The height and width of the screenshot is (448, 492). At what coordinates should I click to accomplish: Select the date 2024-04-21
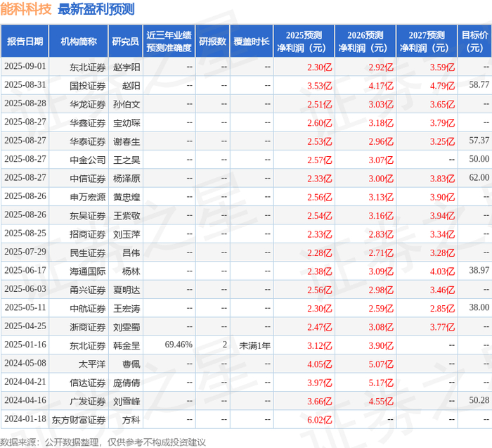pyautogui.click(x=25, y=381)
